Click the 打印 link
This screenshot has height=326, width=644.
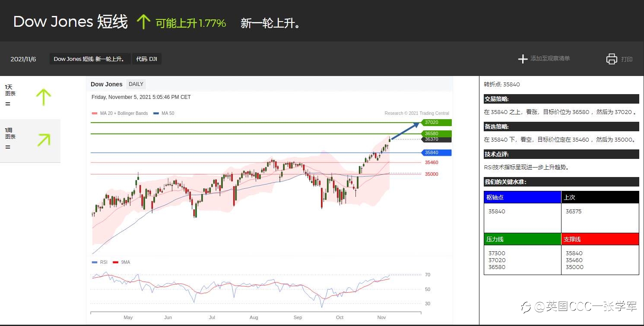coord(627,59)
